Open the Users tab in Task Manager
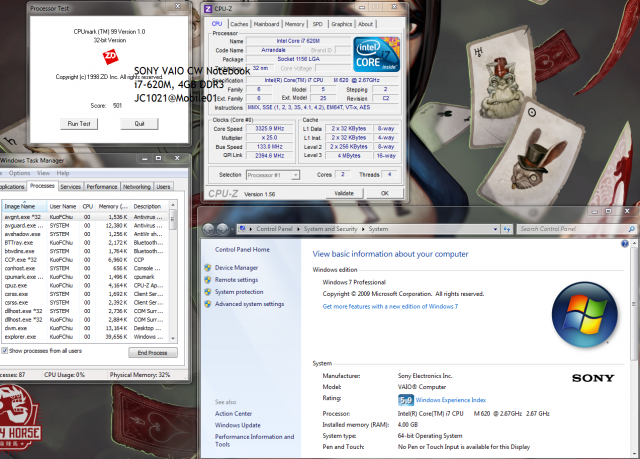640x459 pixels. tap(163, 186)
